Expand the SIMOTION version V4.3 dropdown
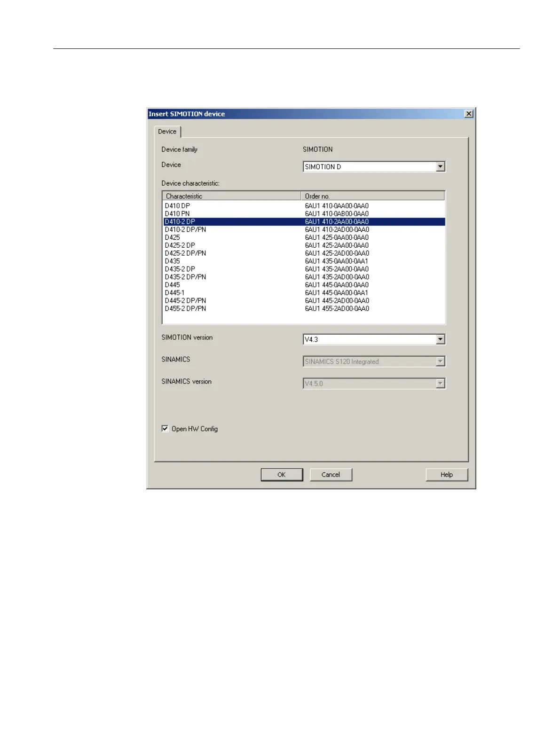 [441, 339]
